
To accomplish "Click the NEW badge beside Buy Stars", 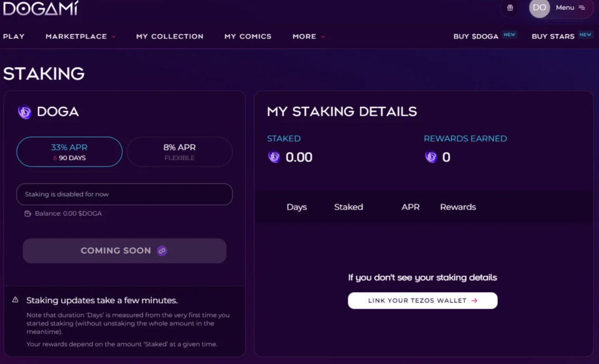I will (585, 34).
